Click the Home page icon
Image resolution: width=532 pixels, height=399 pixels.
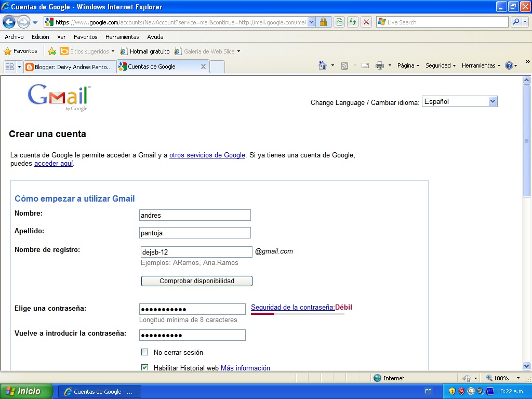[323, 65]
